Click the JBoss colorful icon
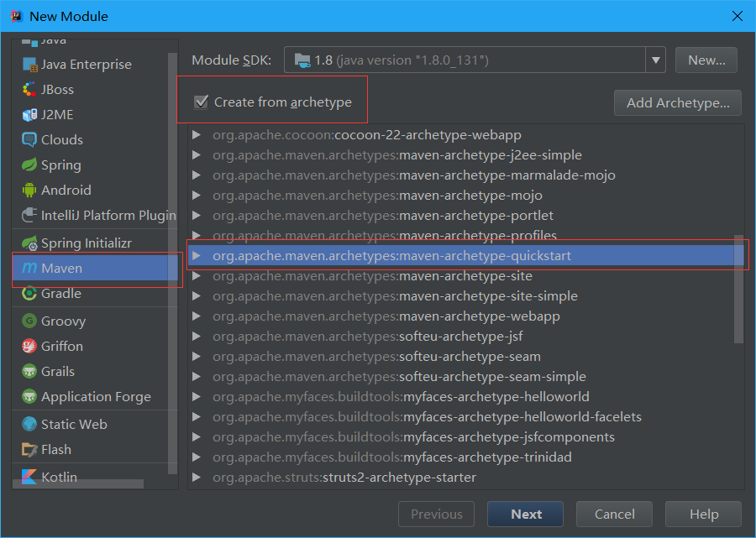The width and height of the screenshot is (756, 538). 29,90
